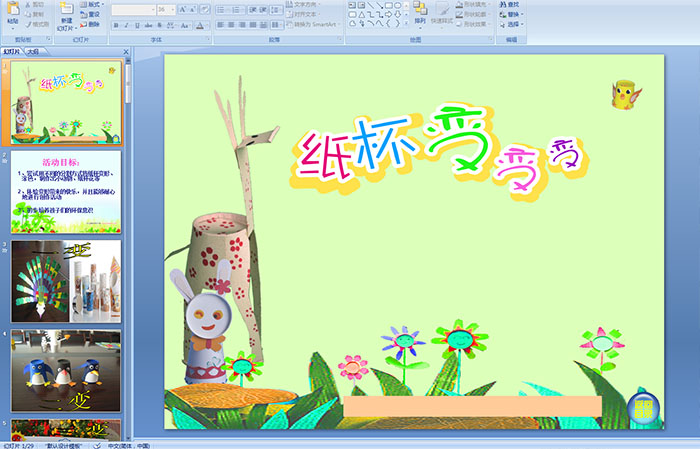The width and height of the screenshot is (700, 449).
Task: Open the Text Direction (文字方向) dropdown
Action: point(304,4)
